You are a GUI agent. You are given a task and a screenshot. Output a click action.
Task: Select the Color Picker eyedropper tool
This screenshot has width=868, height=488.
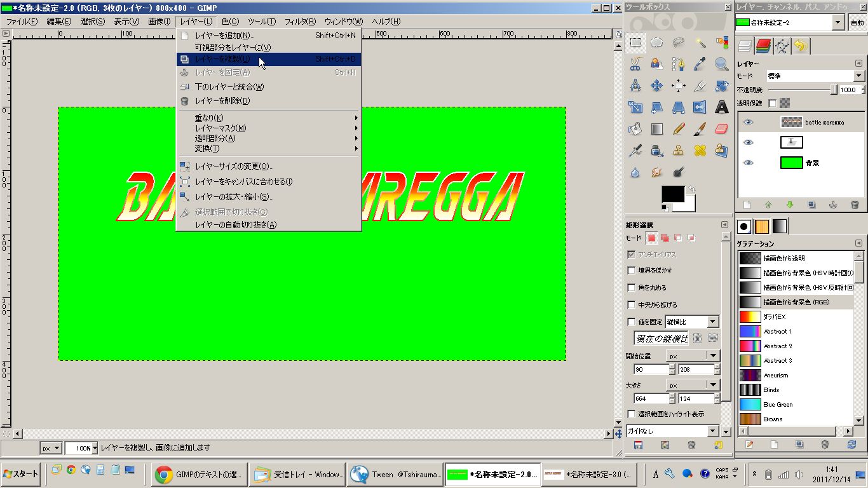click(x=700, y=64)
